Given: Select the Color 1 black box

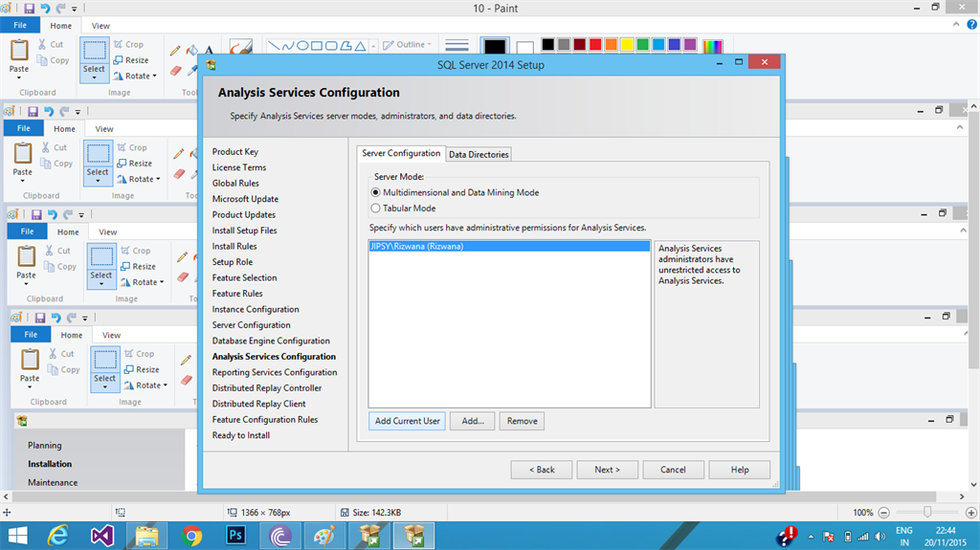Looking at the screenshot, I should pyautogui.click(x=495, y=47).
